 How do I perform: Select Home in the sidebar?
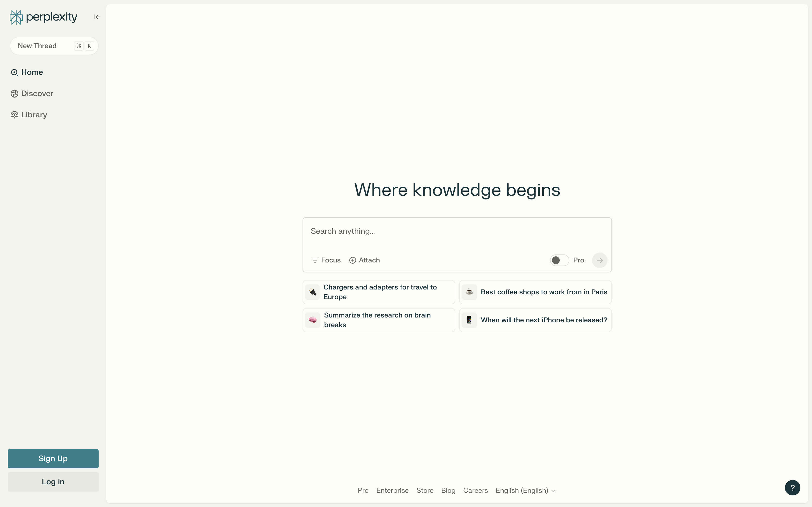[x=32, y=72]
